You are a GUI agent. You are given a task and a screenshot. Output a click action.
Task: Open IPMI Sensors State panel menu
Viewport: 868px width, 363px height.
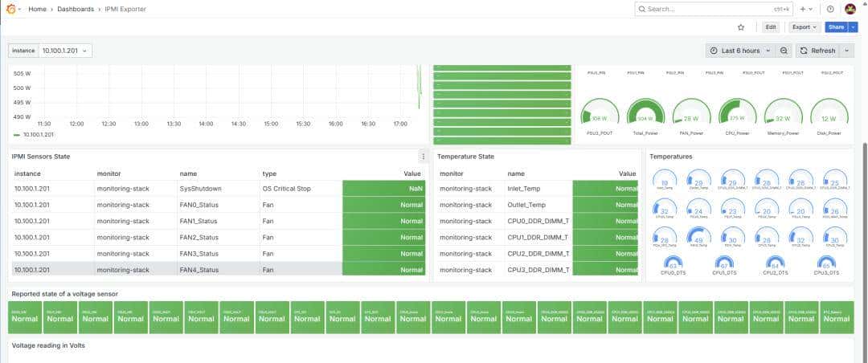pyautogui.click(x=423, y=157)
